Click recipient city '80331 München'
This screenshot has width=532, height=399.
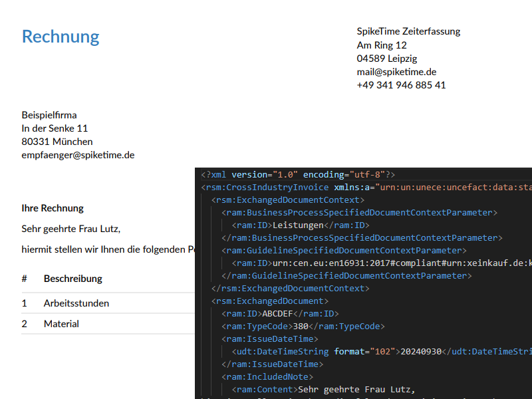coord(57,142)
